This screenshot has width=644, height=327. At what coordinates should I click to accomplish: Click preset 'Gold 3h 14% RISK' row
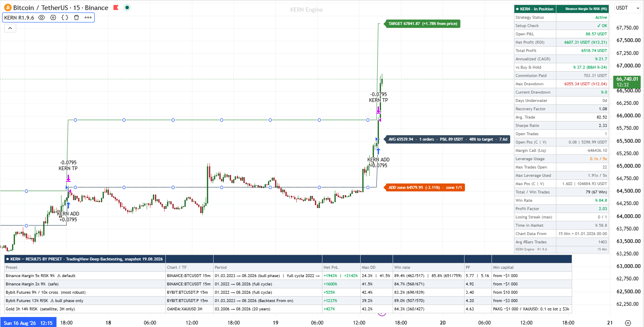(x=85, y=309)
